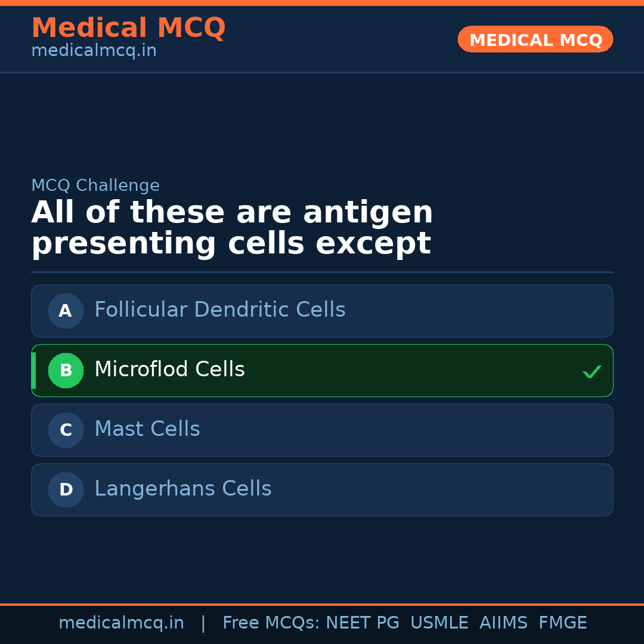644x644 pixels.
Task: Pick the Mast Cells answer text
Action: (147, 429)
